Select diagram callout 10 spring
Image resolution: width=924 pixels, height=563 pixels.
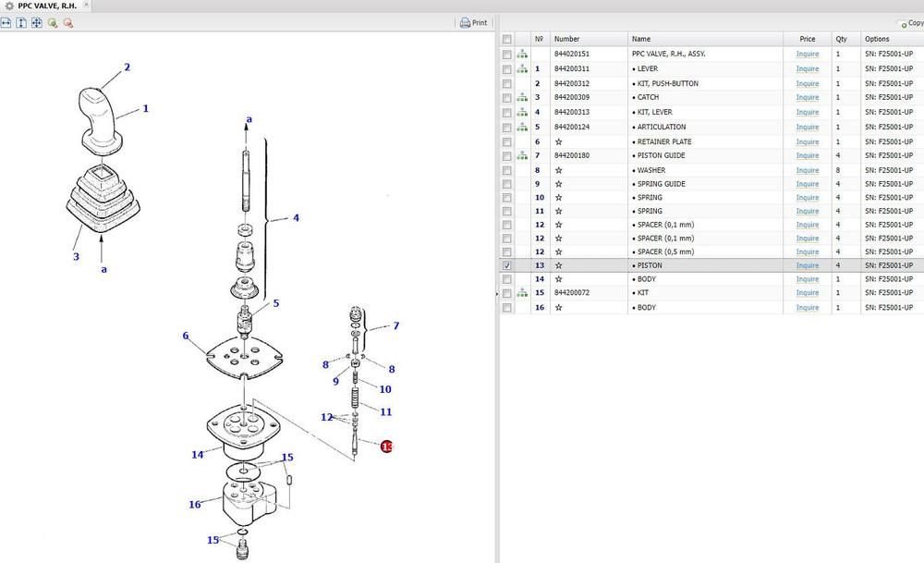click(x=385, y=389)
